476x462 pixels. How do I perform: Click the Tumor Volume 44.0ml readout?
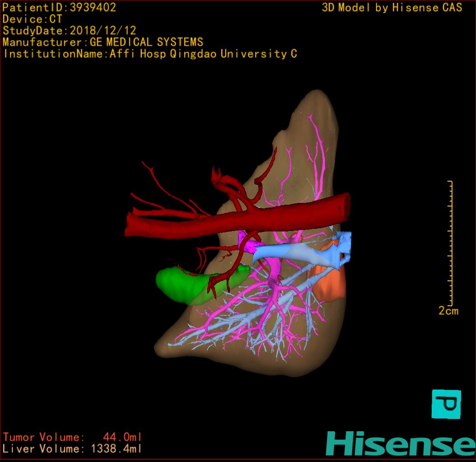(x=72, y=437)
